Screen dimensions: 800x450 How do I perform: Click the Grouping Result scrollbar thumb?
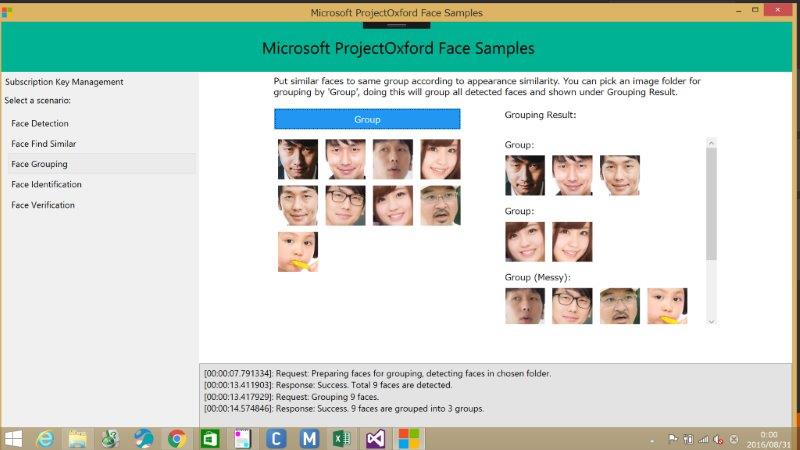pyautogui.click(x=711, y=204)
